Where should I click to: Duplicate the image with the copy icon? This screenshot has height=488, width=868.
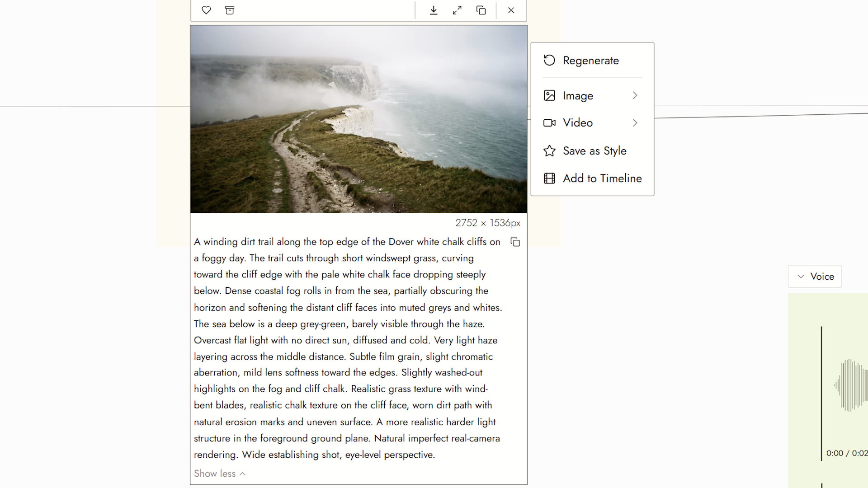click(x=481, y=10)
